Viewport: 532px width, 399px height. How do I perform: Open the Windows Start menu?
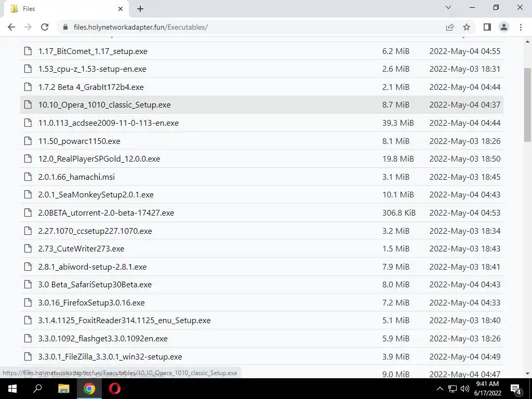pyautogui.click(x=12, y=389)
